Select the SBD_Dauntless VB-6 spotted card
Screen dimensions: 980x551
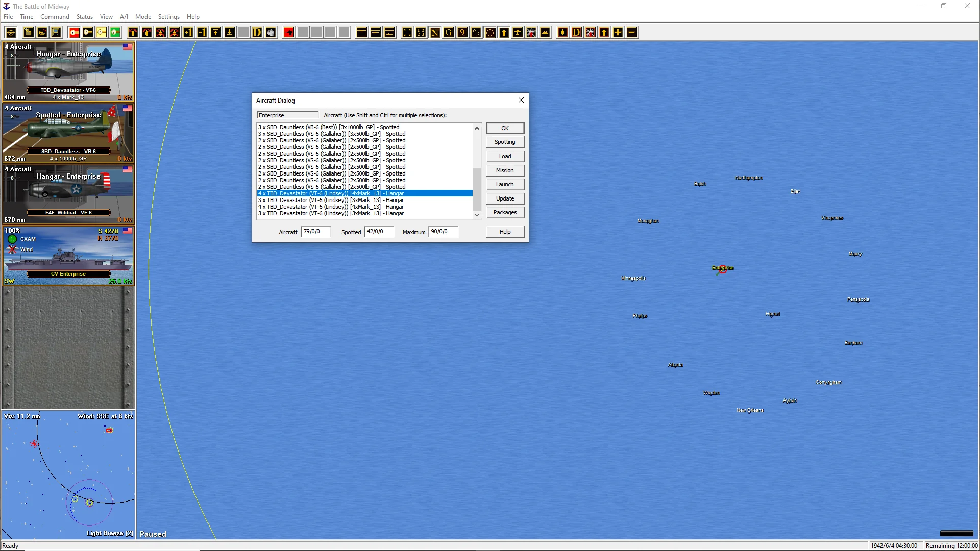(x=68, y=133)
